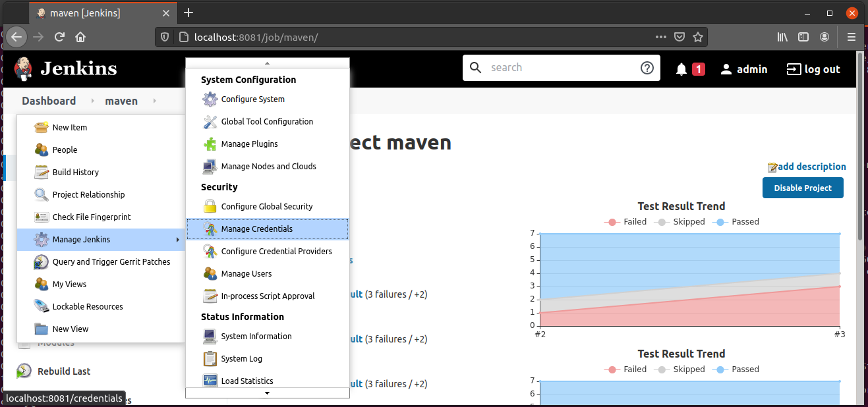Click the People icon in menu
The height and width of the screenshot is (407, 868).
(x=42, y=149)
